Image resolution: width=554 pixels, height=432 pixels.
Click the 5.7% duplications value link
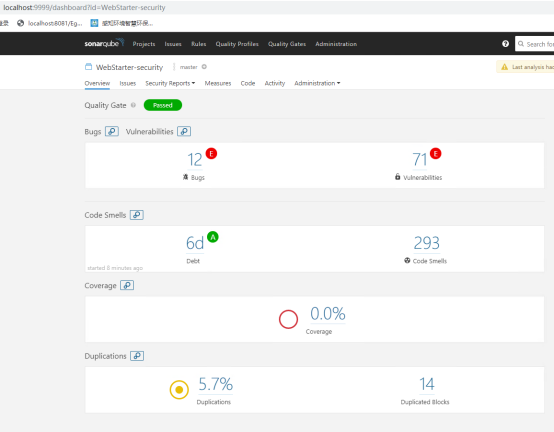pyautogui.click(x=215, y=384)
